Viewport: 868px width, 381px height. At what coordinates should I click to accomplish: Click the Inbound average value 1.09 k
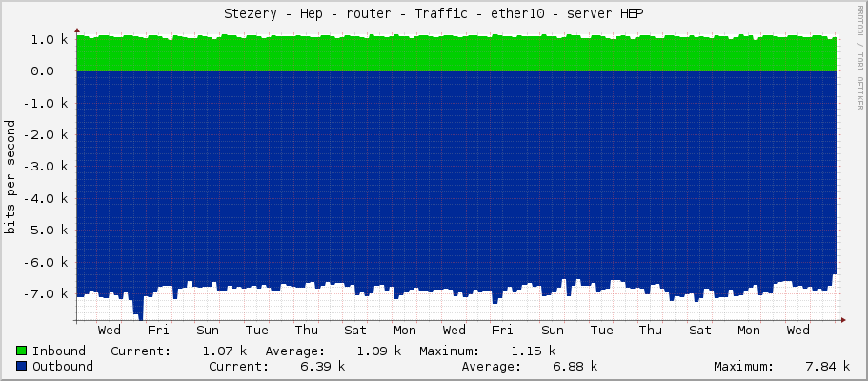(x=378, y=351)
